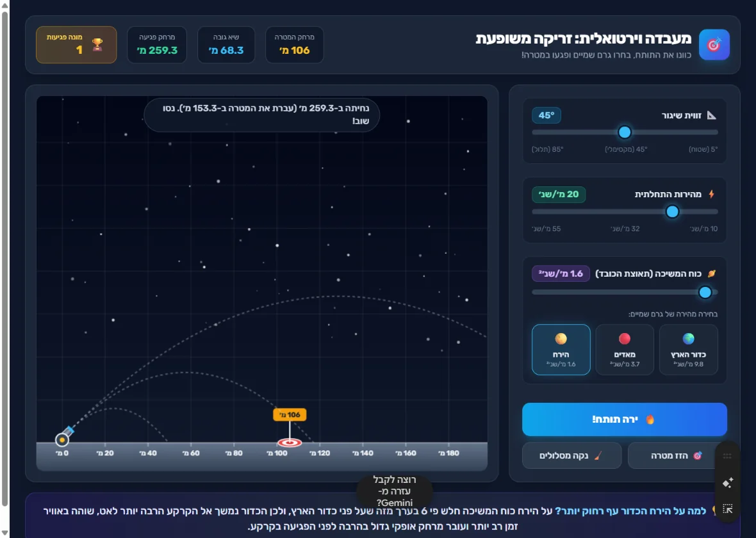Click the 32 מ'/שנ' velocity scale label
This screenshot has height=538, width=756.
coord(625,229)
